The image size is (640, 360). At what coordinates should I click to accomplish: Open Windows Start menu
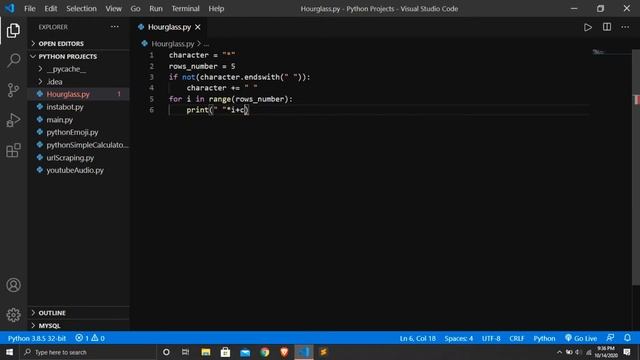pos(9,352)
